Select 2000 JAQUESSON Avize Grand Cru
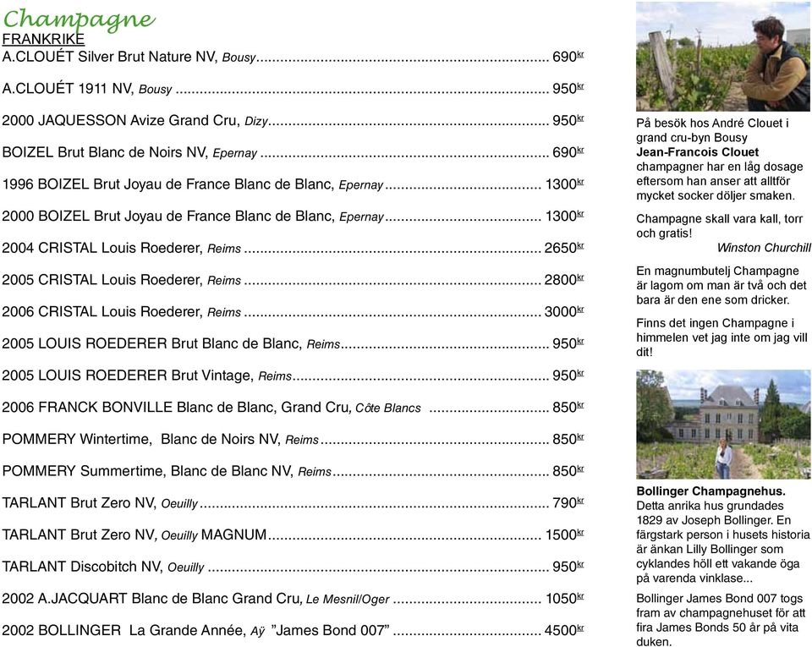812x647 pixels. [294, 121]
